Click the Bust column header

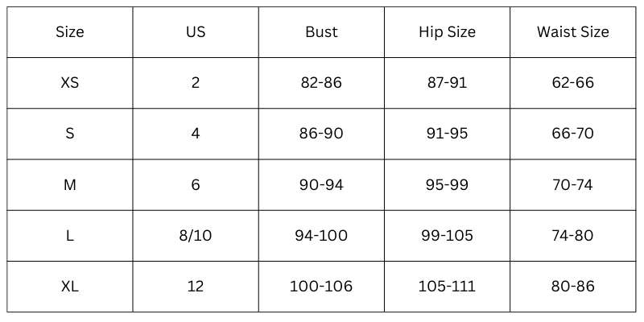point(321,32)
